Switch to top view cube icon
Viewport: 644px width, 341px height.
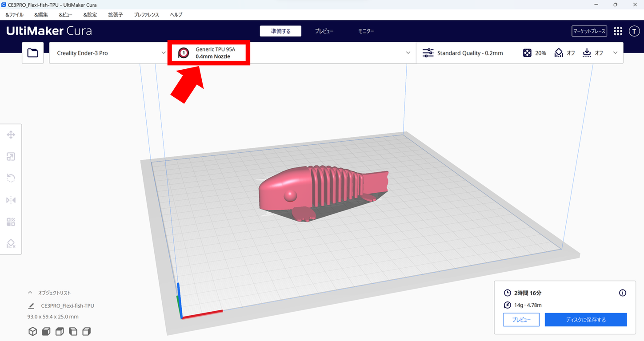(x=60, y=331)
